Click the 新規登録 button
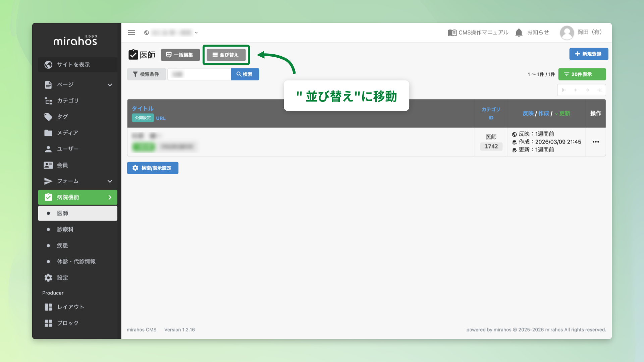644x362 pixels. (589, 54)
